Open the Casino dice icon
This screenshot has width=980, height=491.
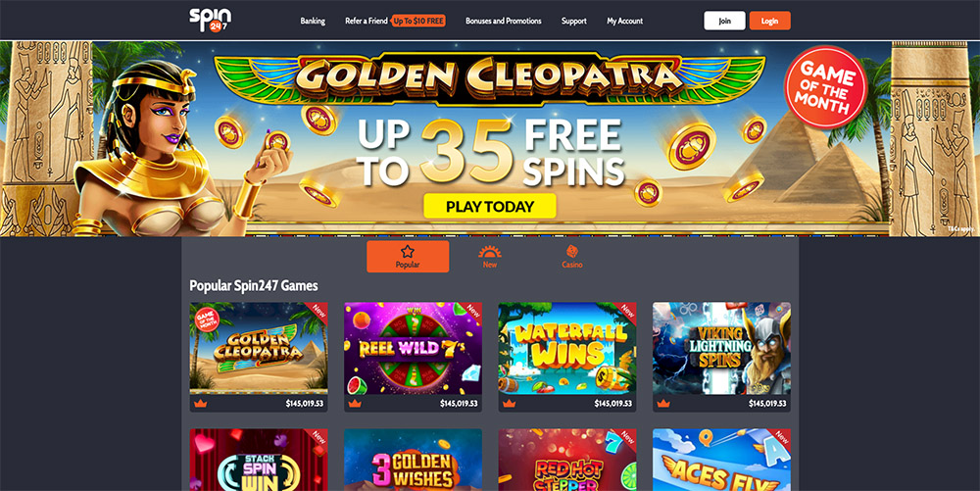click(x=572, y=251)
